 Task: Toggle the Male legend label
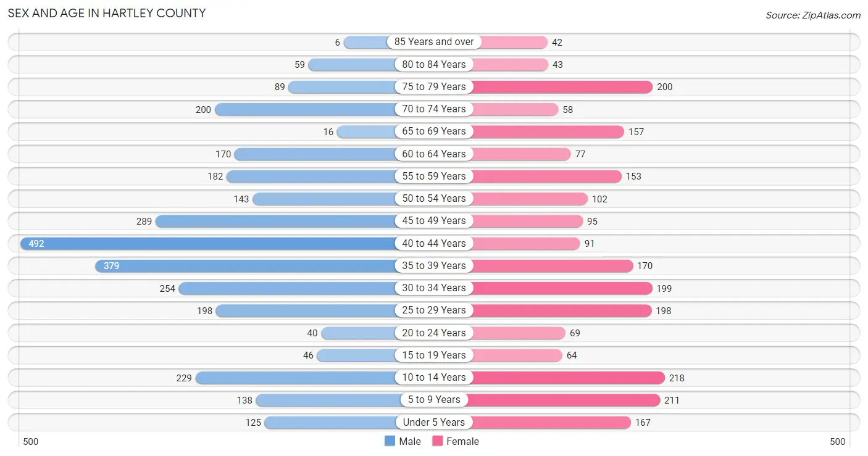(410, 441)
